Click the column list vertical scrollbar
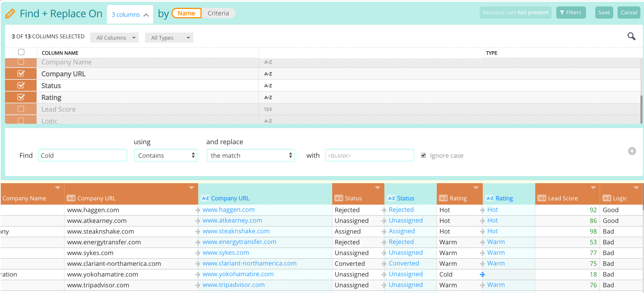The image size is (644, 293). pos(642,109)
